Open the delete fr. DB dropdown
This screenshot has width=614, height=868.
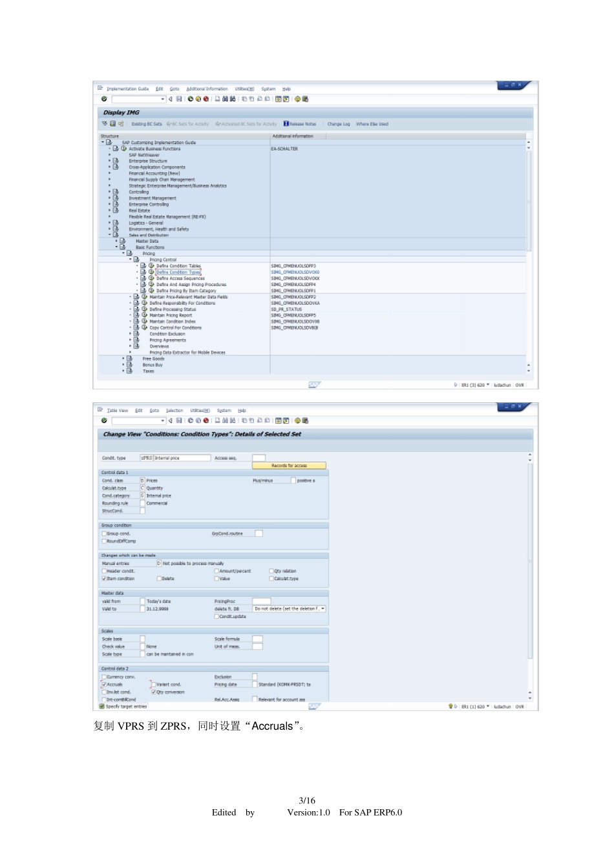pyautogui.click(x=323, y=609)
